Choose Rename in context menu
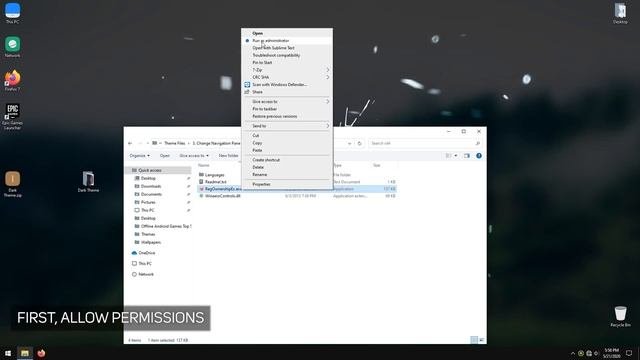 pos(287,175)
